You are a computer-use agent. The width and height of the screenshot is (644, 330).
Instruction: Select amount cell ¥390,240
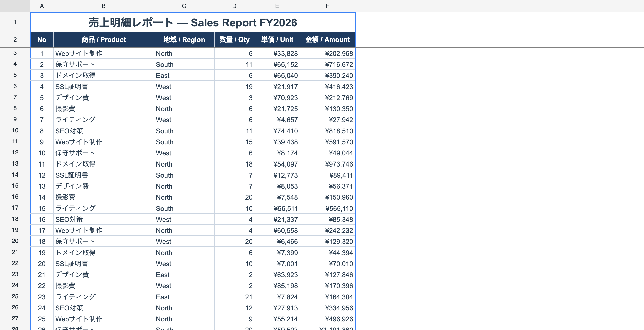tap(328, 75)
